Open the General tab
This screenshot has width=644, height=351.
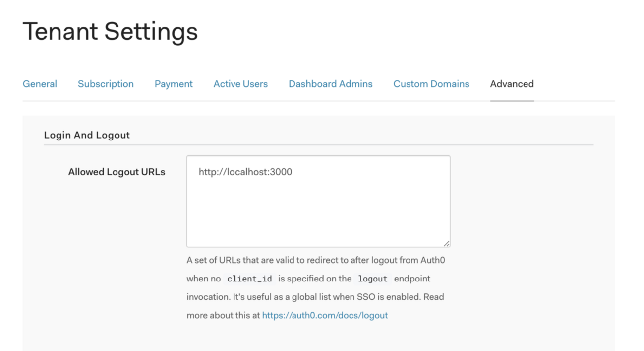(x=40, y=84)
